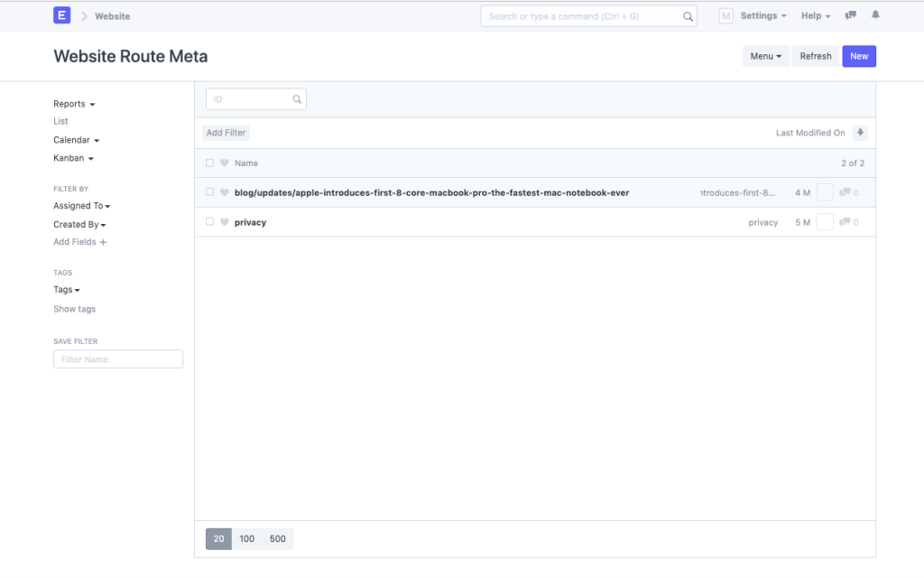924x578 pixels.
Task: Click the New button
Action: coord(859,56)
